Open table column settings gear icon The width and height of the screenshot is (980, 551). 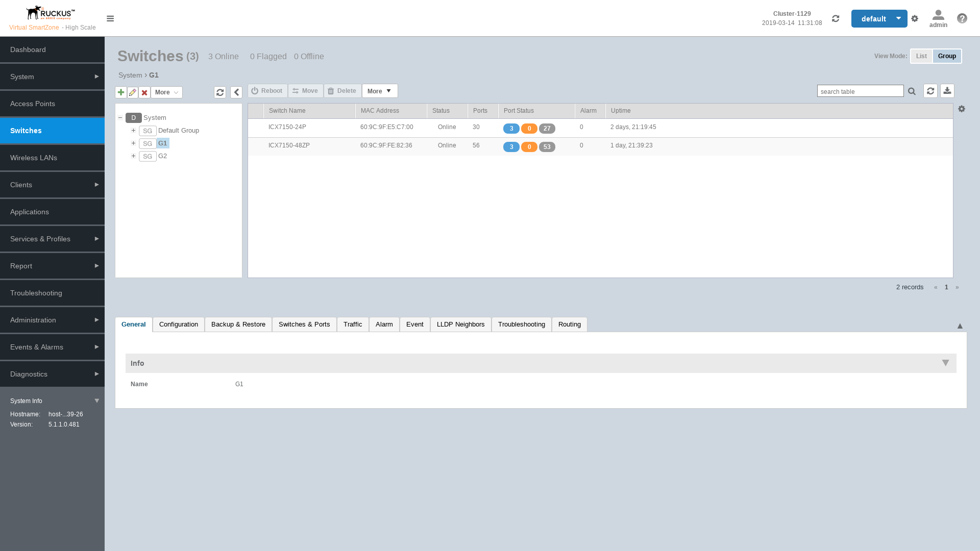coord(962,109)
